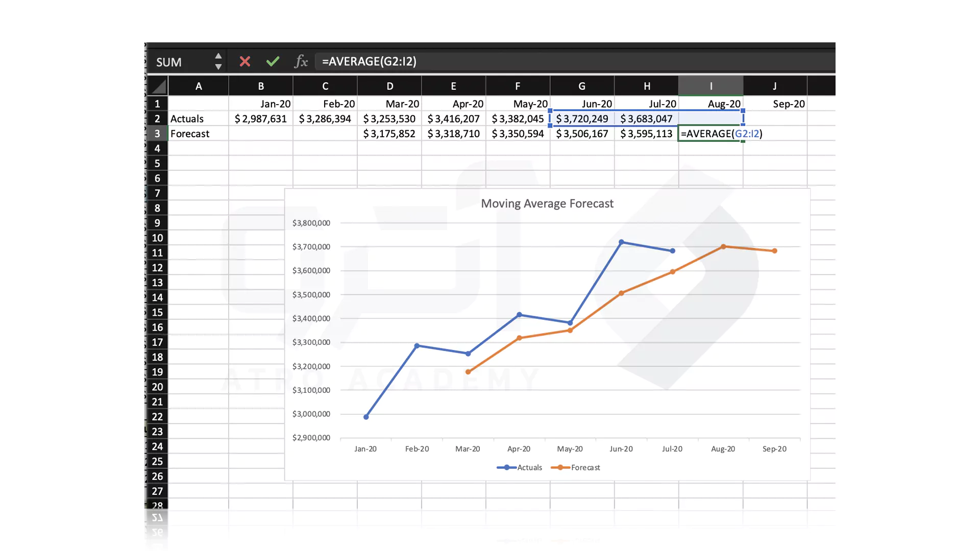This screenshot has width=980, height=551.
Task: Click the Actuals Jun-20 peak data point
Action: 621,242
